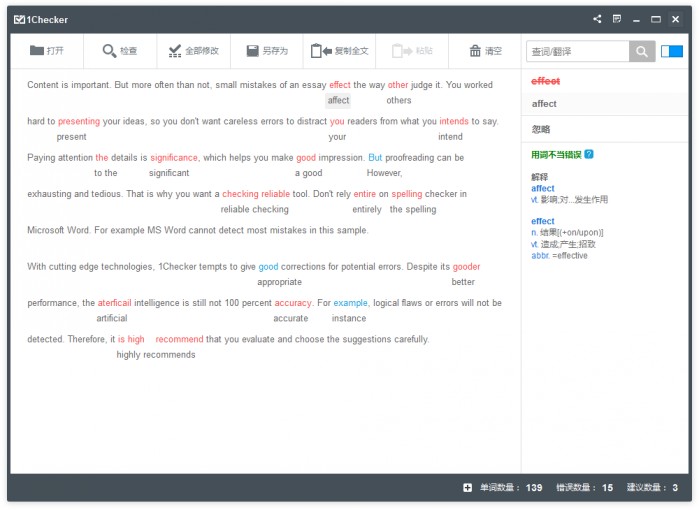The height and width of the screenshot is (510, 699).
Task: Focus the 查词/翻译 lookup input field
Action: 578,52
